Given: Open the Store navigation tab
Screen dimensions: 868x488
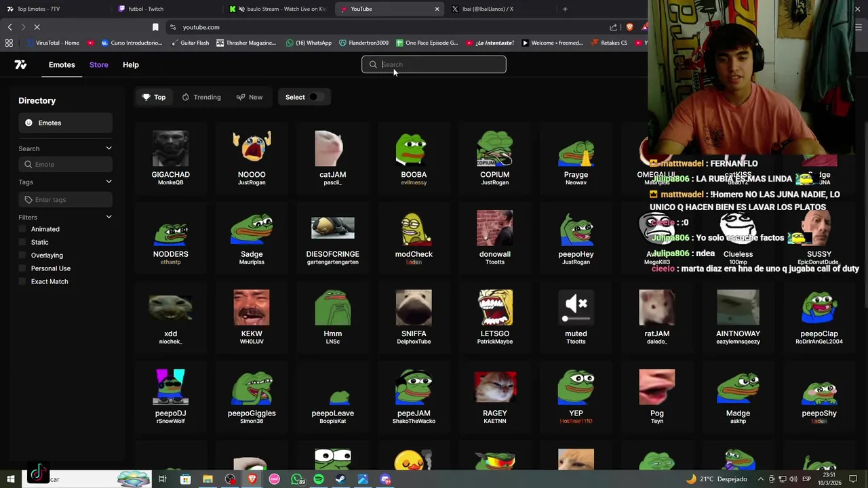Looking at the screenshot, I should tap(98, 64).
